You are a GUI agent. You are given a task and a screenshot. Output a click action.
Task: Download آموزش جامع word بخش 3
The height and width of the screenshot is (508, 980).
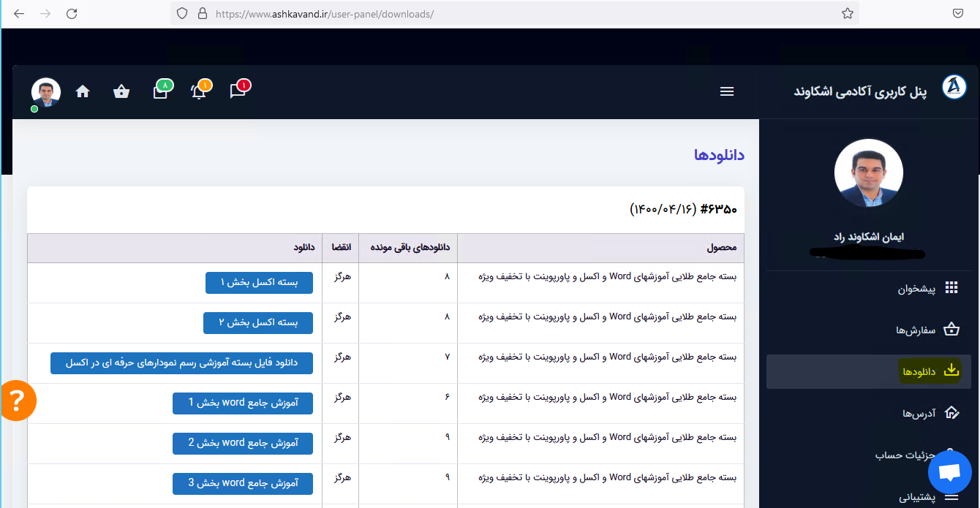pos(243,483)
